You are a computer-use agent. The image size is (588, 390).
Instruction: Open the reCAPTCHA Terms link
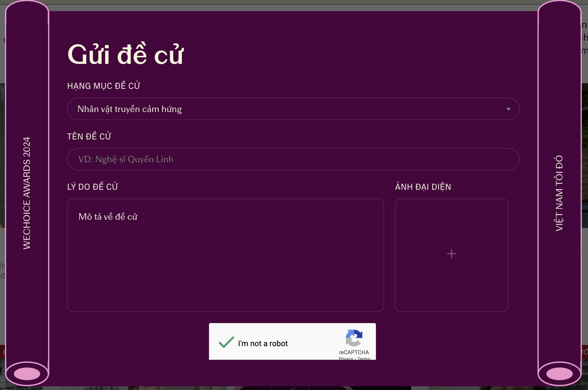[x=364, y=358]
